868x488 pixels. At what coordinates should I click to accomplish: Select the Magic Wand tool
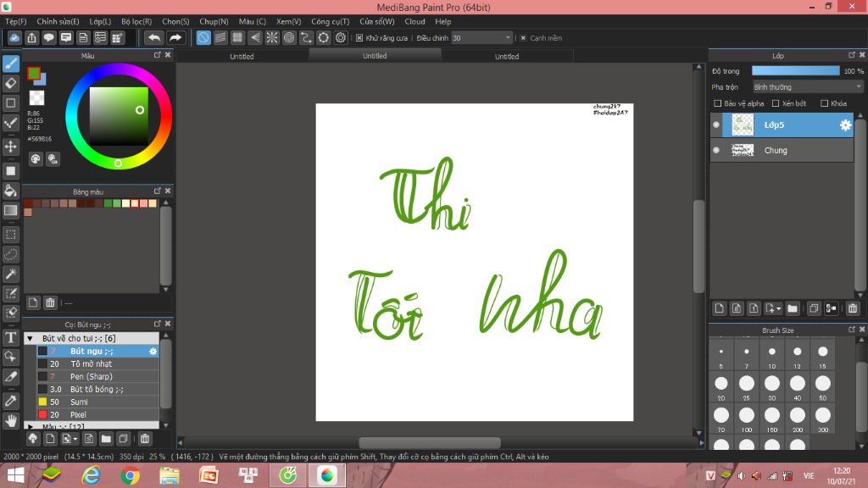point(10,274)
